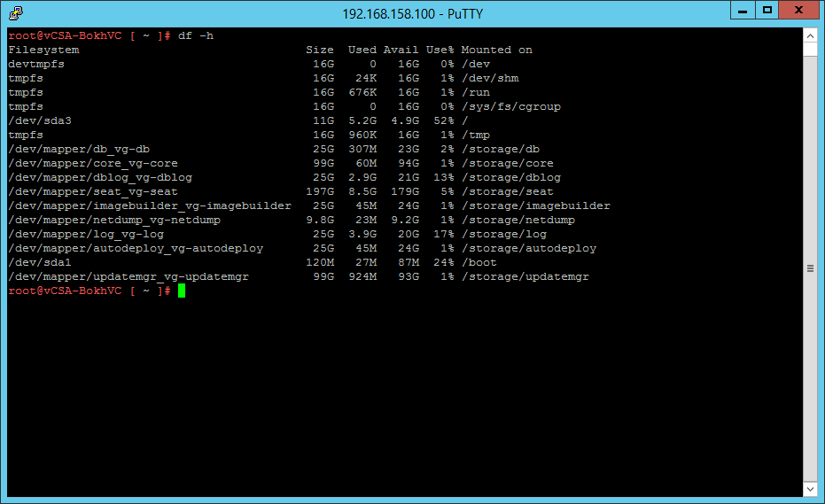Click the 'Mounted on' column header
This screenshot has width=825, height=504.
pyautogui.click(x=496, y=50)
